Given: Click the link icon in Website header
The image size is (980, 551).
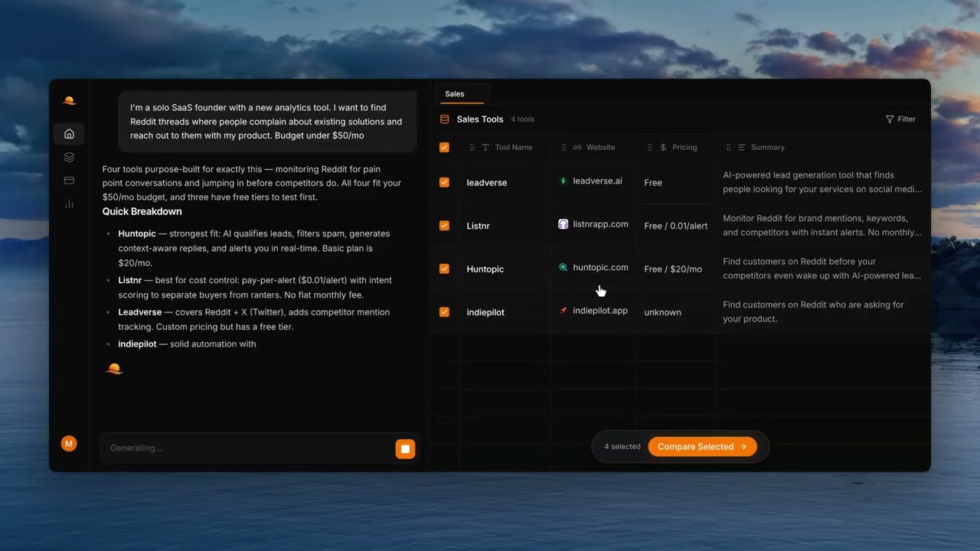Looking at the screenshot, I should pos(577,148).
